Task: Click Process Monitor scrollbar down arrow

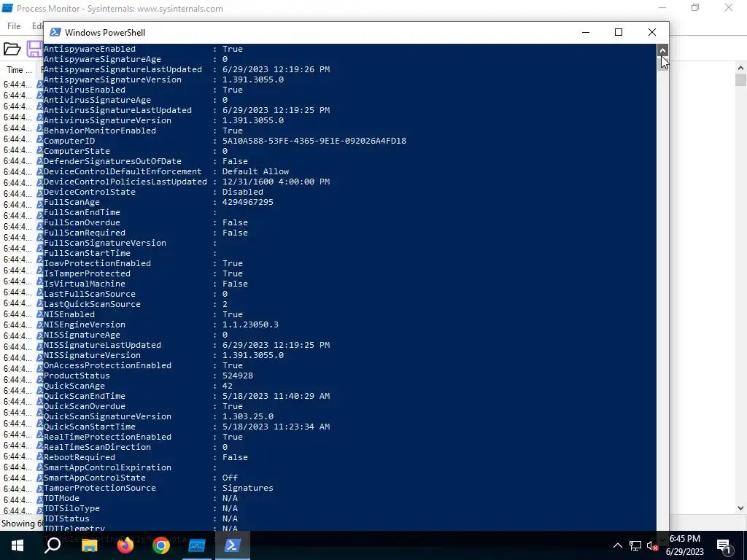Action: [740, 508]
